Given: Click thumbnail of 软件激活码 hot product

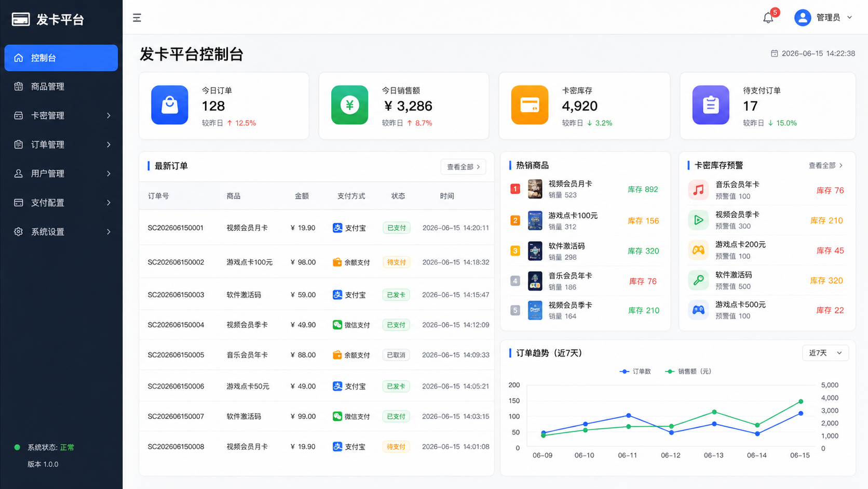Looking at the screenshot, I should click(x=535, y=251).
